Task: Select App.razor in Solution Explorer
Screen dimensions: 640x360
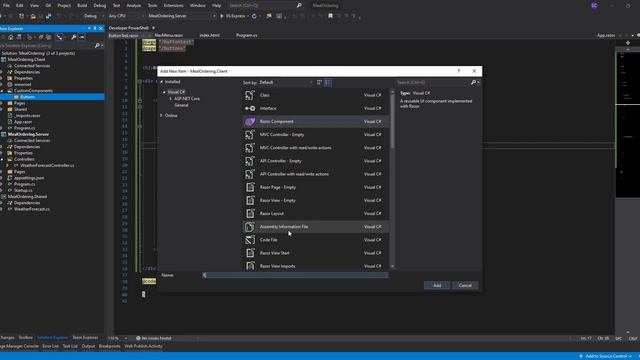Action: (23, 122)
